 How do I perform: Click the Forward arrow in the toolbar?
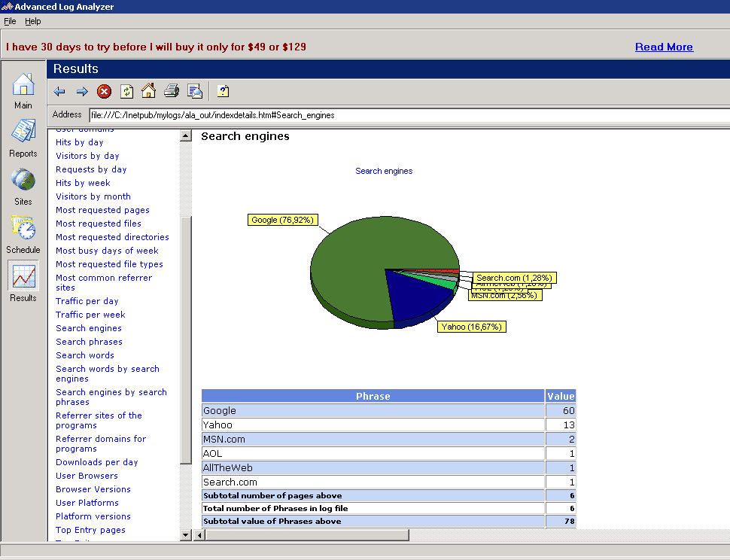click(82, 92)
